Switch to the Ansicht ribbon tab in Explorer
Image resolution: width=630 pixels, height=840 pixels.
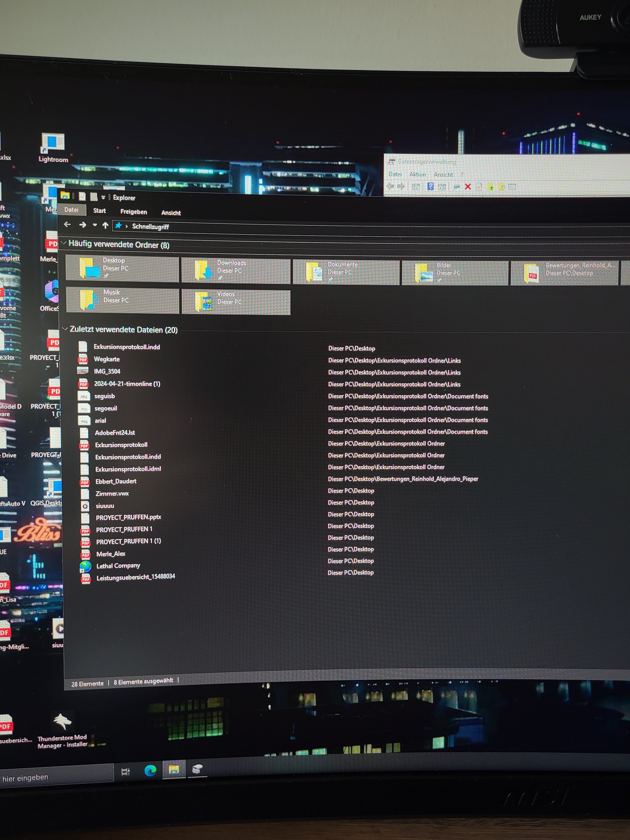tap(171, 213)
